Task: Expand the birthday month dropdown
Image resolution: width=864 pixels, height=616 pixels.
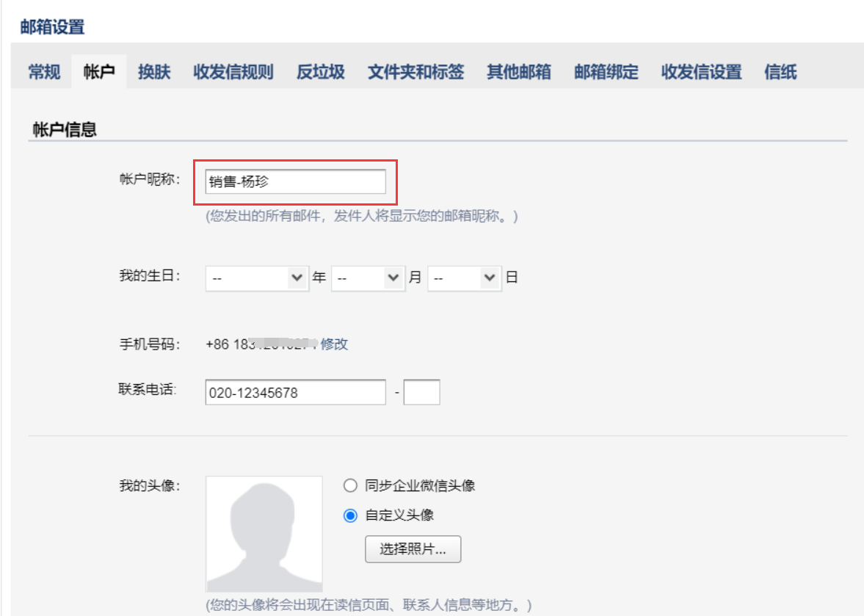Action: (x=367, y=278)
